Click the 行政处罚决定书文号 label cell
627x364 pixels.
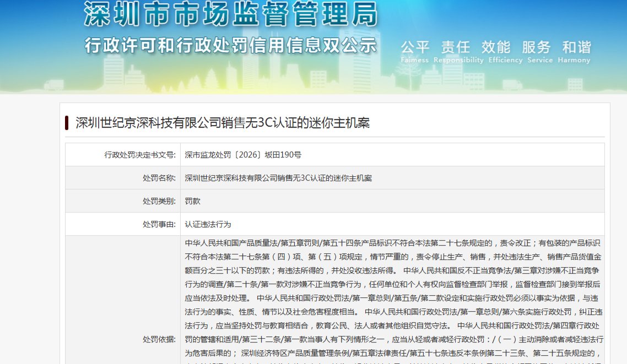click(x=123, y=155)
